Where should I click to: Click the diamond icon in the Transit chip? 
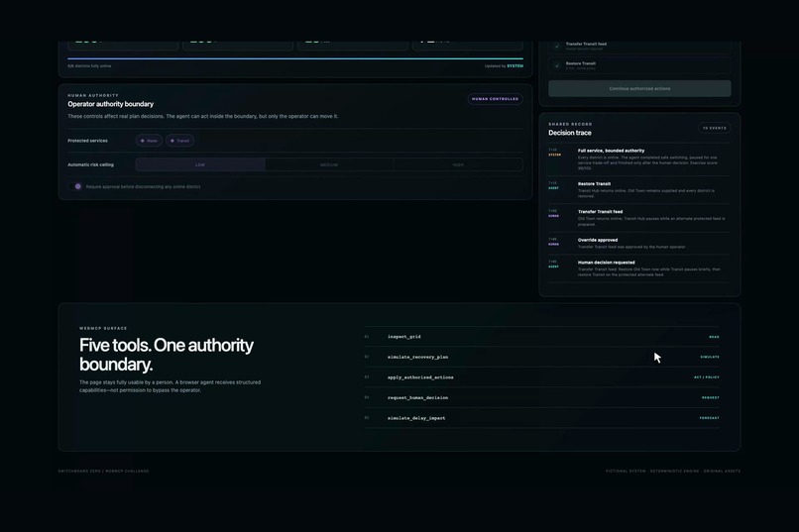[172, 141]
